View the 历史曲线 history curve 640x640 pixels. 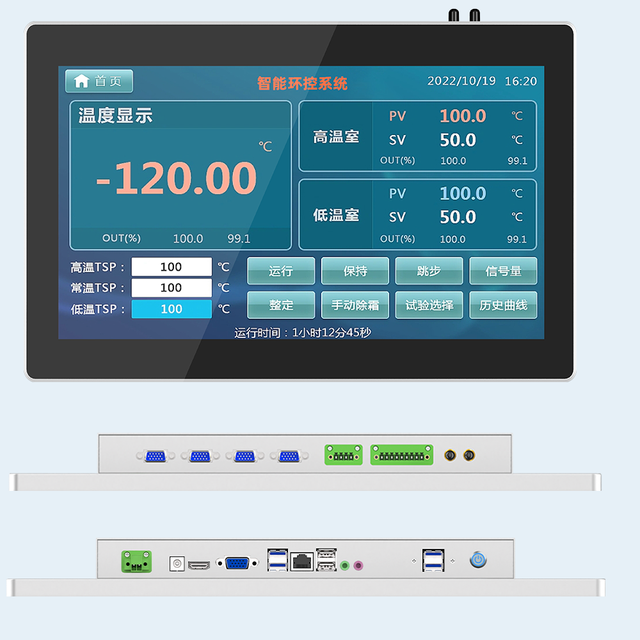click(x=503, y=305)
